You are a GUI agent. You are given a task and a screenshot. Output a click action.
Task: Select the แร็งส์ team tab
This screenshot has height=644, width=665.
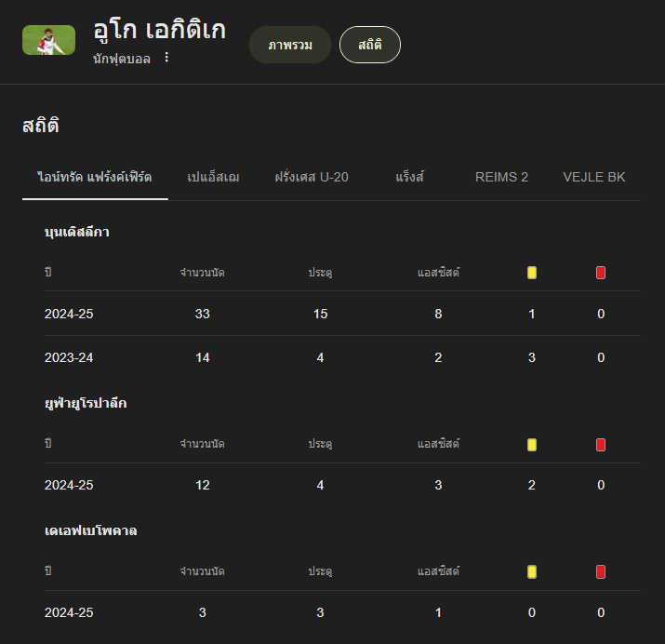[409, 177]
